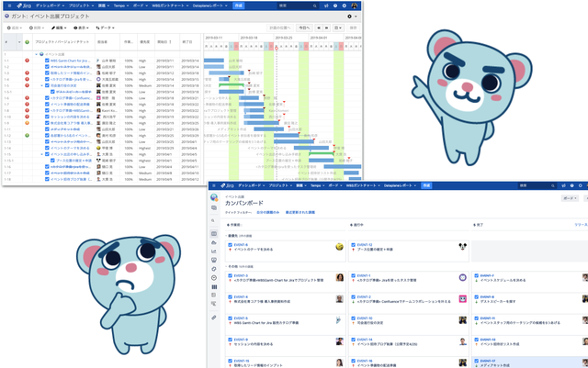Collapse the イベント出展 tree root row
588x368 pixels.
pyautogui.click(x=37, y=54)
